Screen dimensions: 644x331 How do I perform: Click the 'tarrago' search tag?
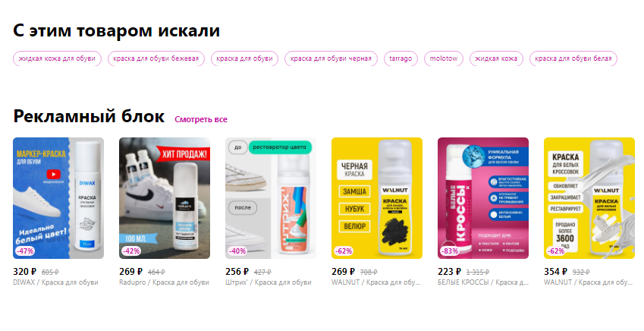(x=401, y=58)
